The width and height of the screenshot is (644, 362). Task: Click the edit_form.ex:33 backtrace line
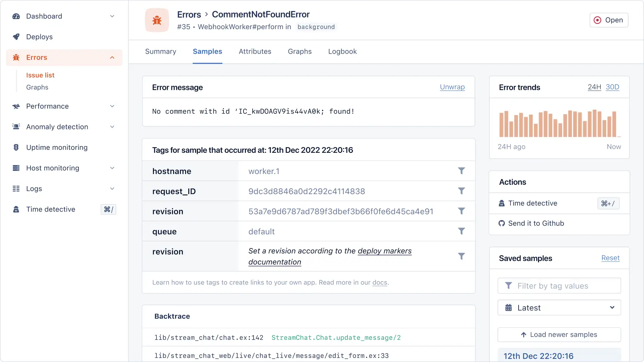[271, 356]
